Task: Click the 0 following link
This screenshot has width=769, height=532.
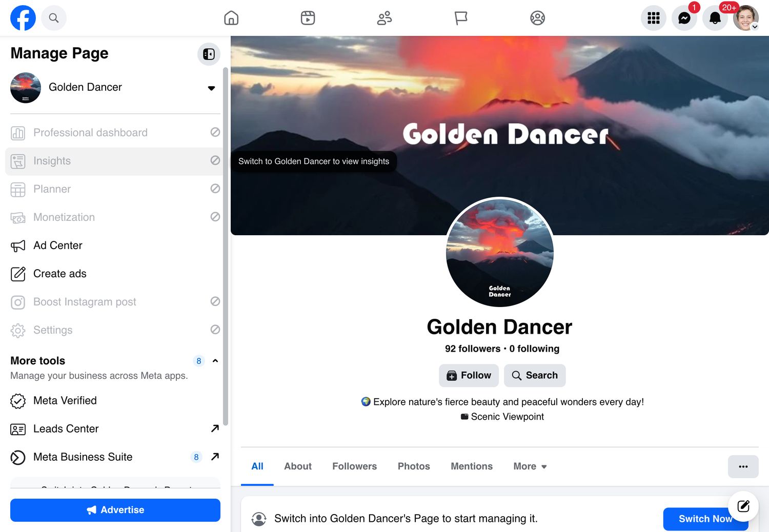Action: (534, 349)
